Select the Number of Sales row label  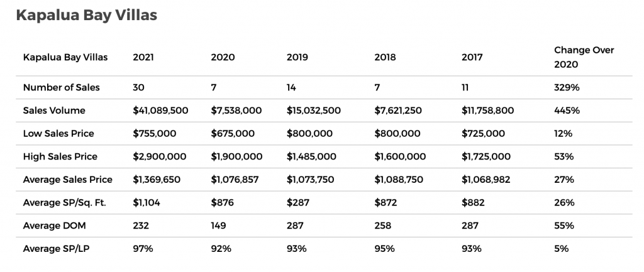tap(61, 87)
